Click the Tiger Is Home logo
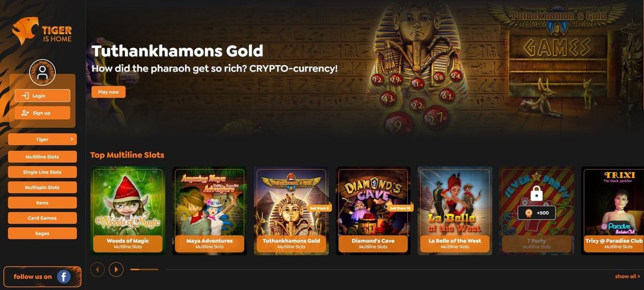Screen dimensions: 644x290 [42, 31]
